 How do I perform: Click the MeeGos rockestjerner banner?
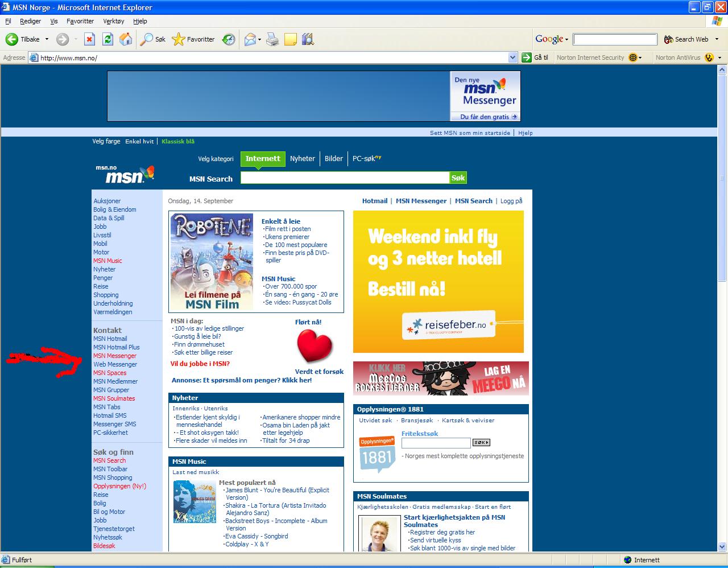441,378
